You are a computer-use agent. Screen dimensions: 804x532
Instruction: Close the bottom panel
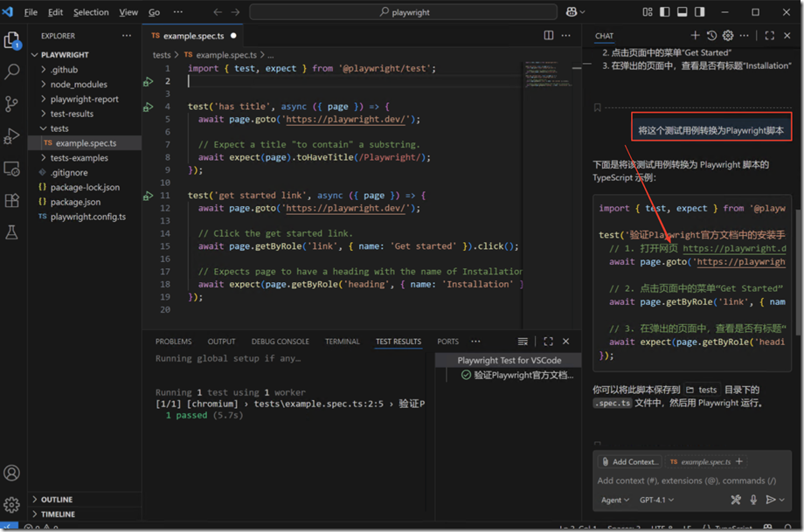(565, 342)
